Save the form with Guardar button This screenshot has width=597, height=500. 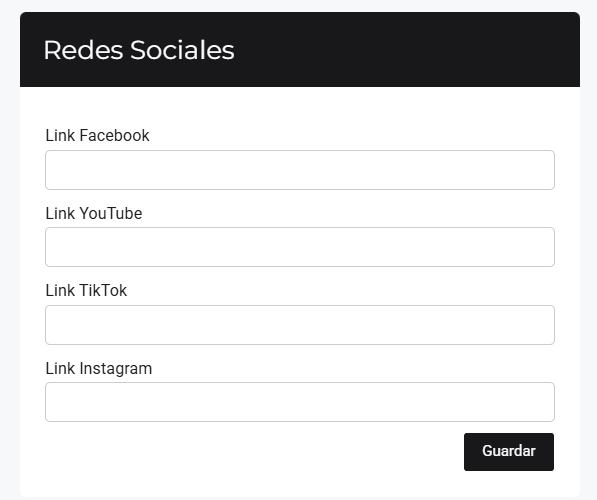point(509,452)
